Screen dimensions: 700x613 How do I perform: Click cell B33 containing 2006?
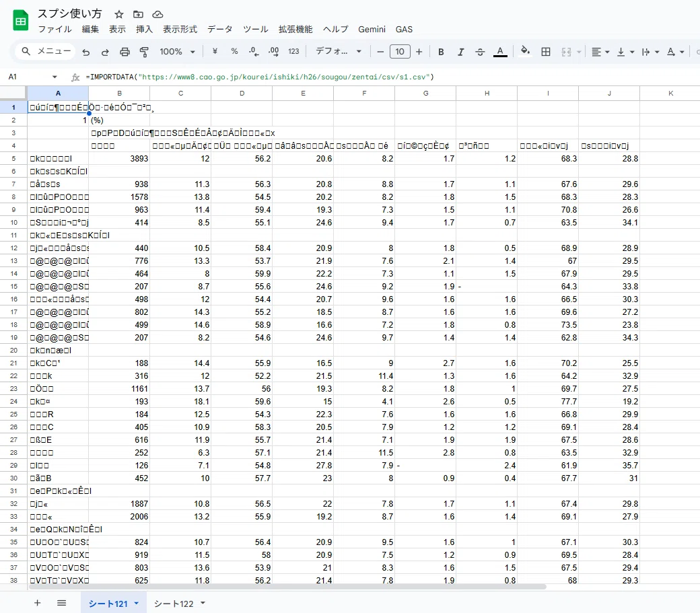[x=119, y=517]
